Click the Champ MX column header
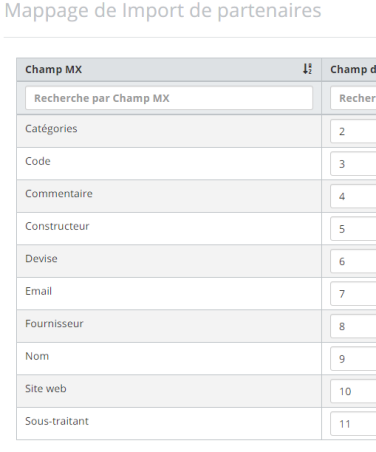This screenshot has width=376, height=452. coord(169,69)
